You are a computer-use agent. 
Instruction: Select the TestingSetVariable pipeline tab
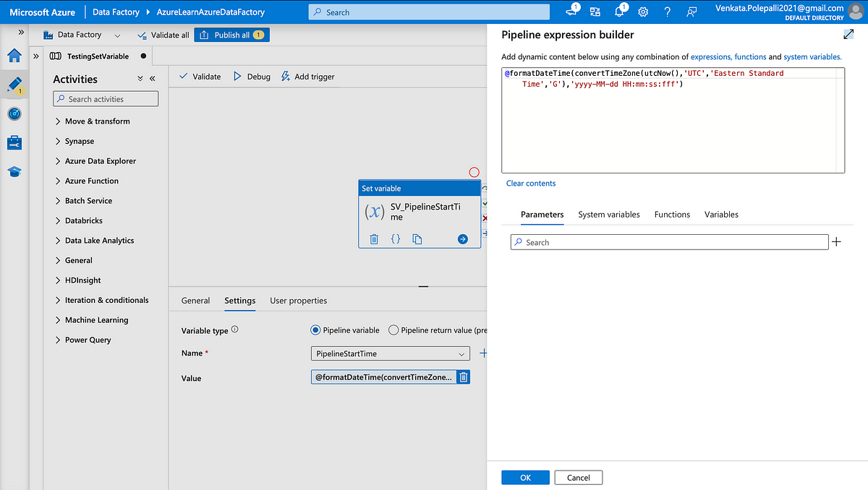coord(98,56)
